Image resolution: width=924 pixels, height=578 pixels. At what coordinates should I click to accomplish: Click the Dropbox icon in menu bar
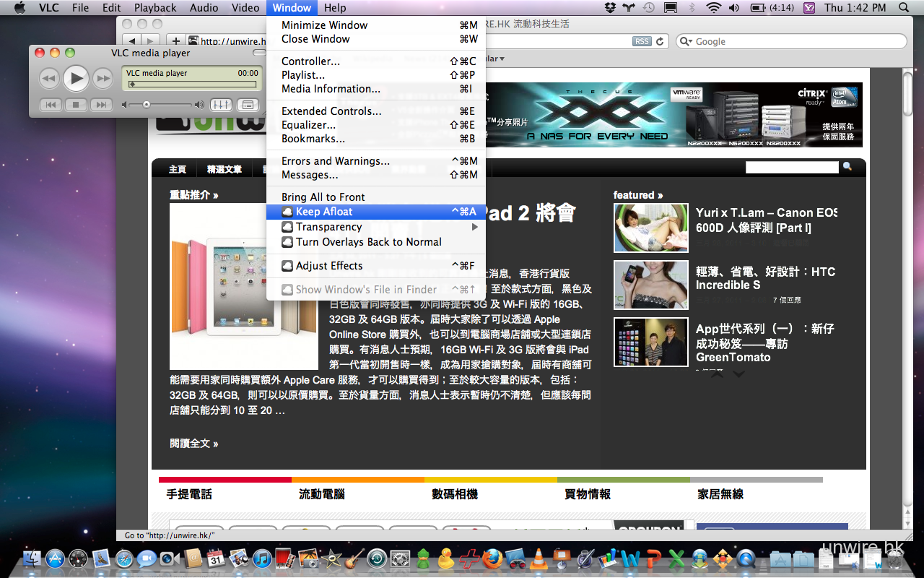(610, 8)
